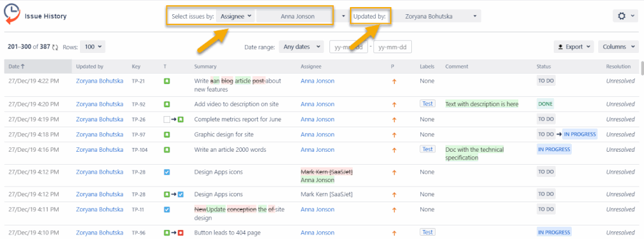
Task: Click the priority arrow for TP-92
Action: (395, 105)
